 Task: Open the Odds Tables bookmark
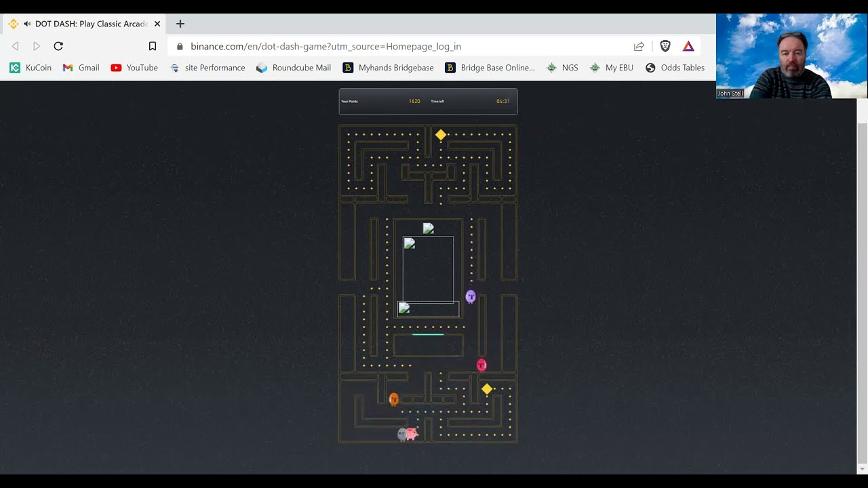(x=675, y=68)
